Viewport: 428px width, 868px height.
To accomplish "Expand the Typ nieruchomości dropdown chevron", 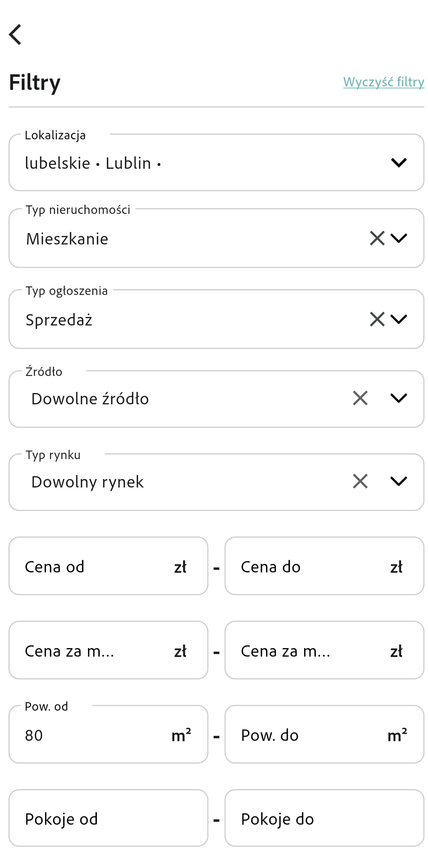I will [399, 238].
